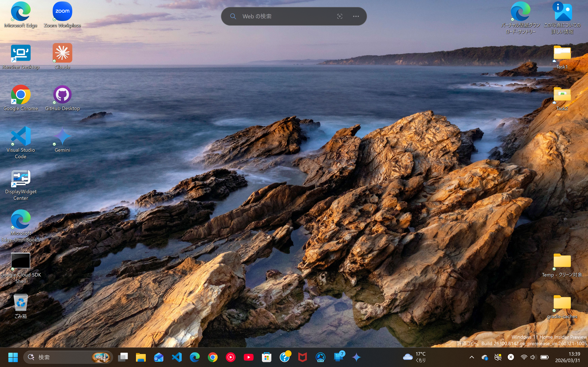Image resolution: width=588 pixels, height=367 pixels.
Task: Click the visual search camera icon
Action: pos(340,16)
